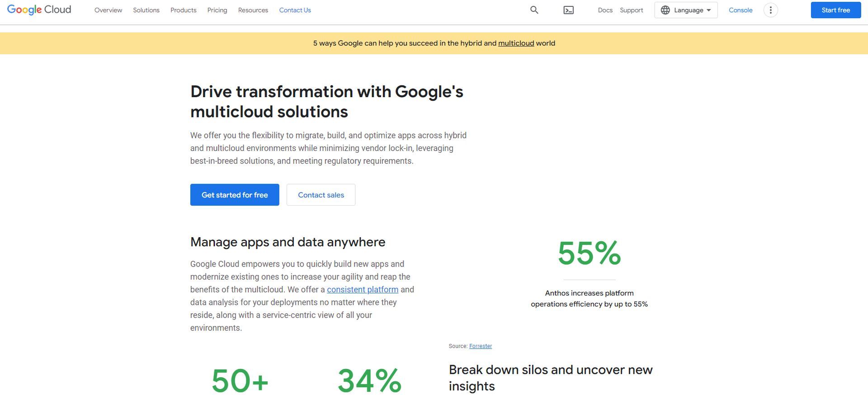The width and height of the screenshot is (868, 395).
Task: Visit the Support page link
Action: pyautogui.click(x=631, y=10)
